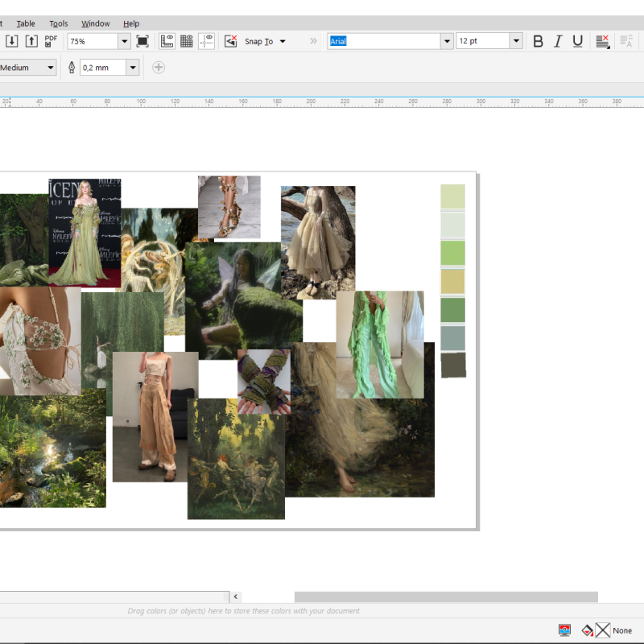The width and height of the screenshot is (644, 644).
Task: Click the Import icon in toolbar
Action: coord(12,41)
